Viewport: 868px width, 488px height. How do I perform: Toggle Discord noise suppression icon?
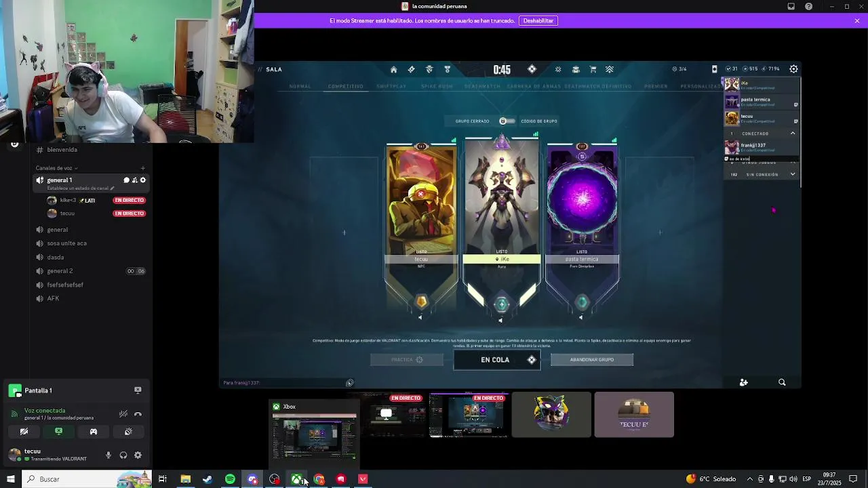tap(123, 413)
